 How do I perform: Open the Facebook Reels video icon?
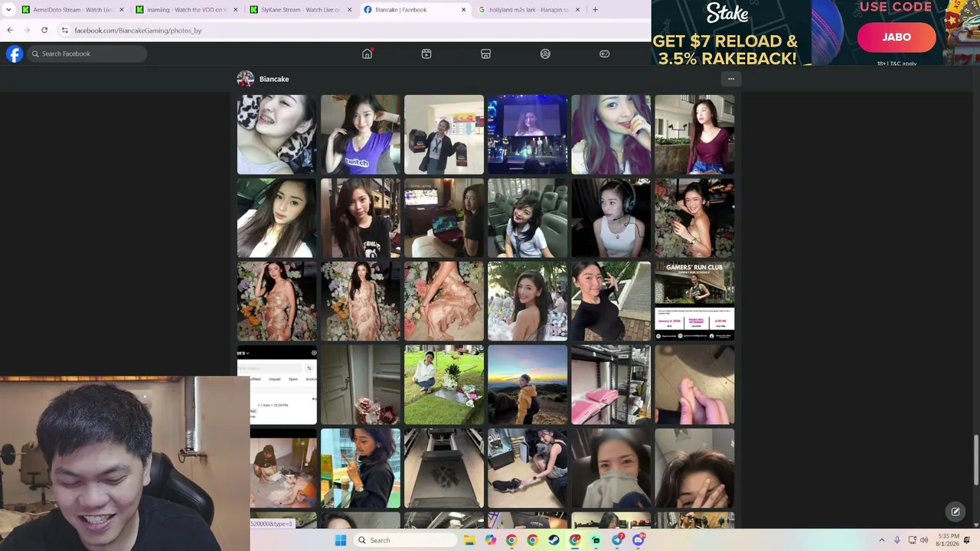pyautogui.click(x=426, y=54)
